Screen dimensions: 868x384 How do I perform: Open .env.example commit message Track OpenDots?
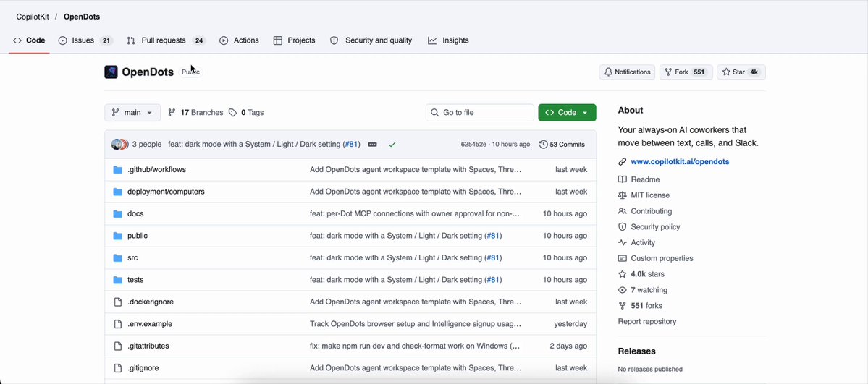[416, 324]
